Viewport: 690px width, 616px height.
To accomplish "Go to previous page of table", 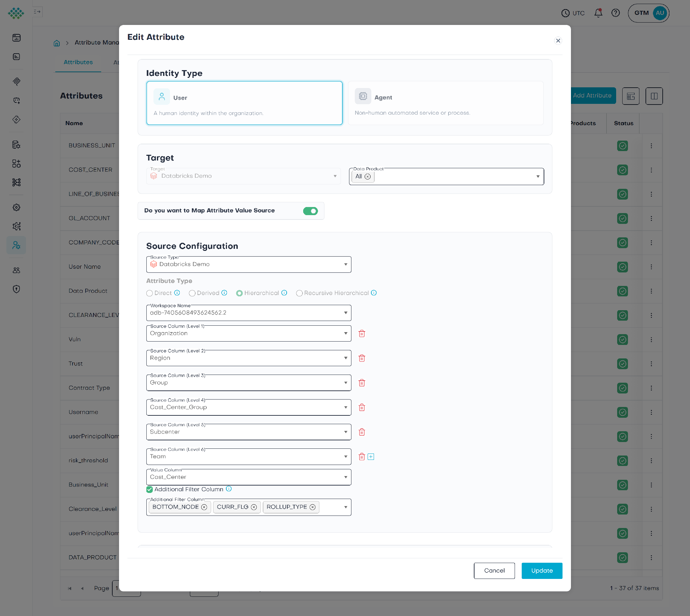I will pyautogui.click(x=82, y=588).
